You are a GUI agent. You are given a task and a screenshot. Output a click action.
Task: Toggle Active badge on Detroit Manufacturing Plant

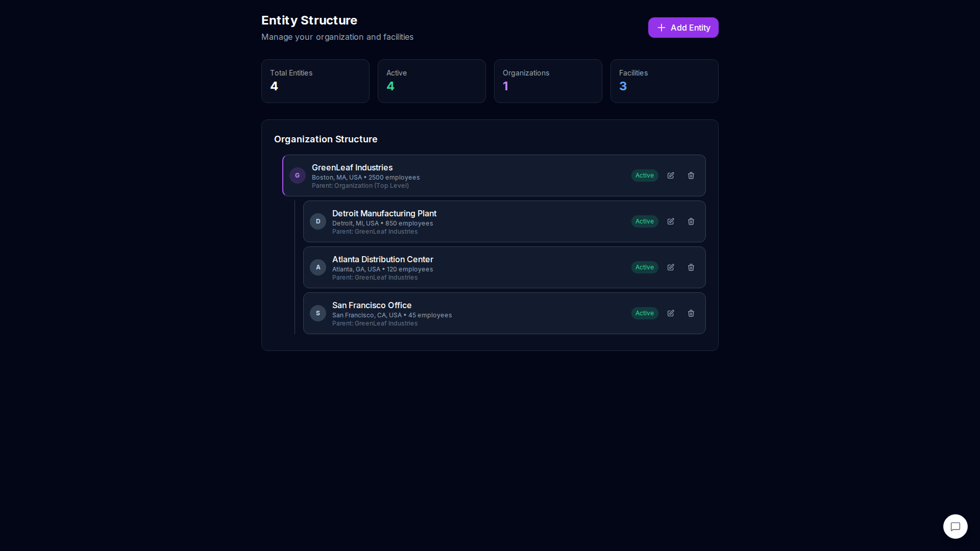tap(645, 221)
